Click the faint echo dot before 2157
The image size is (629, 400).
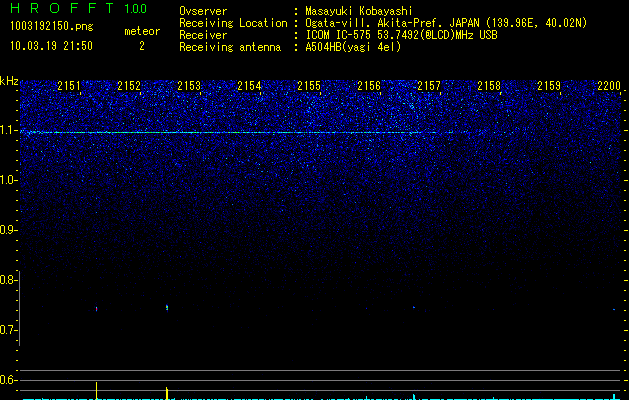pyautogui.click(x=414, y=307)
